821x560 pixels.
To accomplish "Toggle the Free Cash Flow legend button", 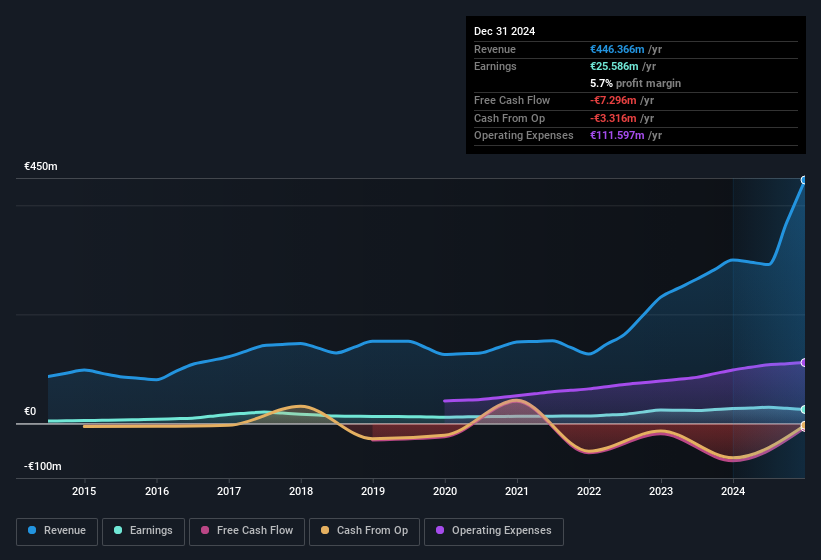I will pos(247,531).
